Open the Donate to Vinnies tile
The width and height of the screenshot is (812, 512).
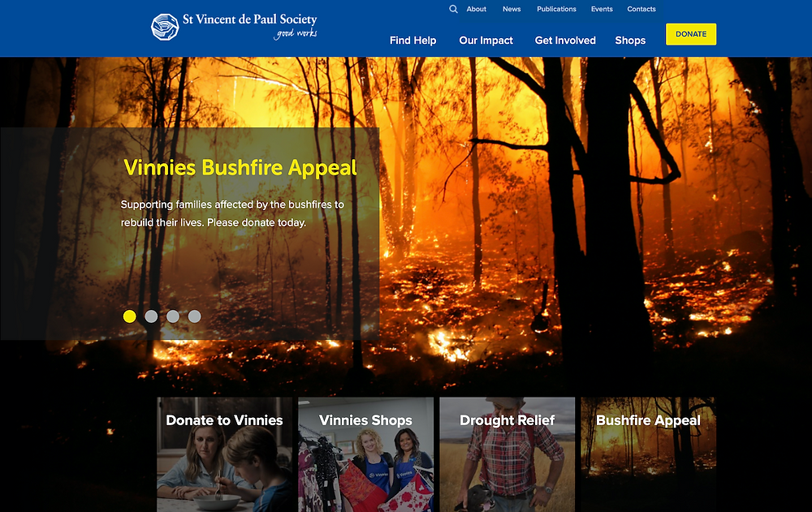coord(224,454)
